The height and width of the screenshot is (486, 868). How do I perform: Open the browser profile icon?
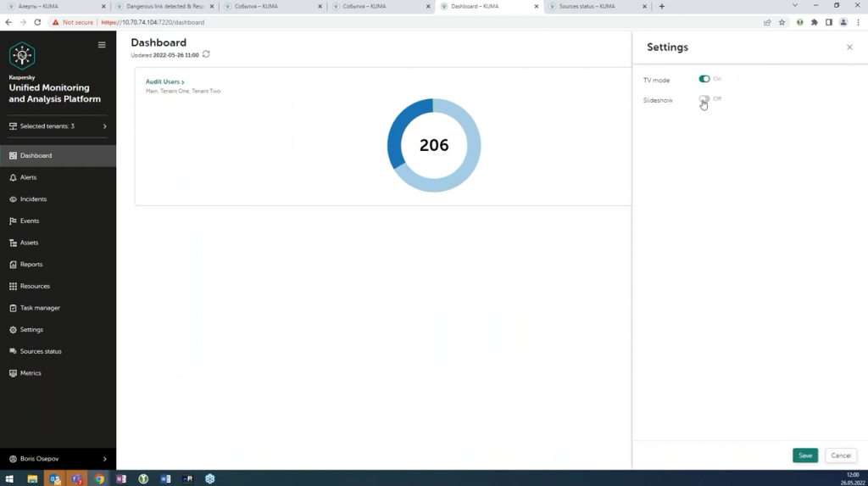coord(843,22)
